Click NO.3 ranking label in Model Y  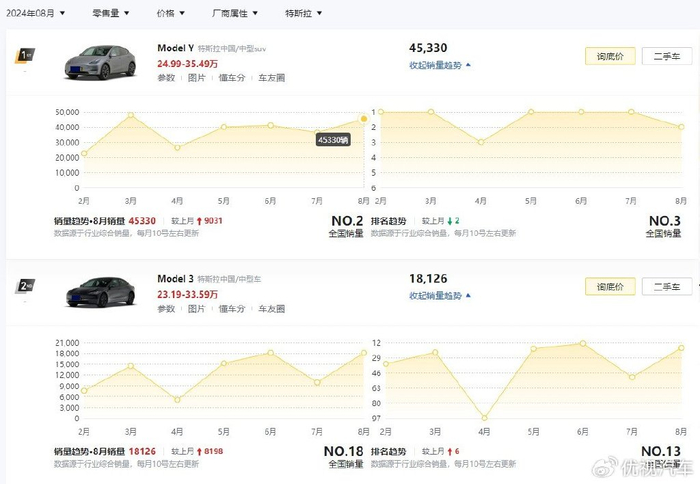pyautogui.click(x=664, y=226)
